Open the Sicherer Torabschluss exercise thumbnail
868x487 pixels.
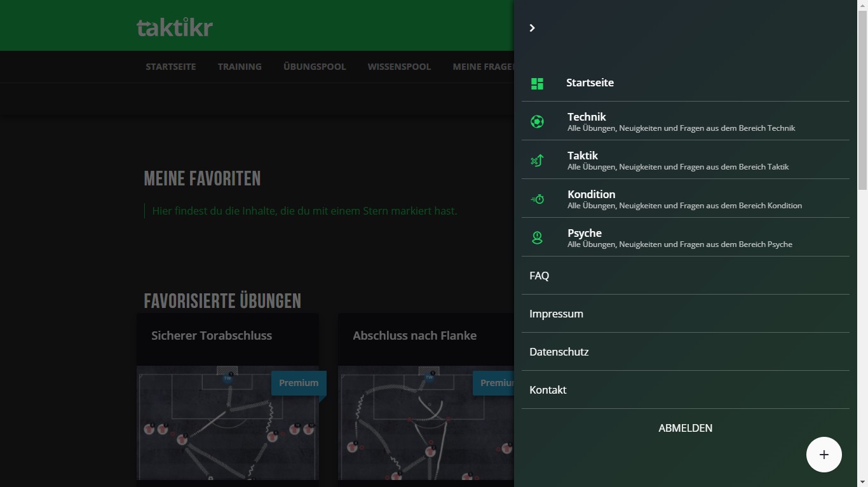click(227, 422)
